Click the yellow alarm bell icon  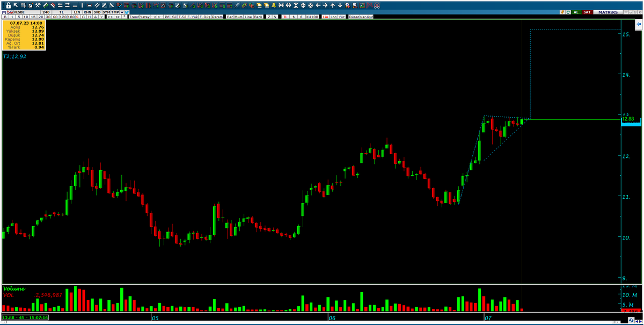click(x=274, y=5)
